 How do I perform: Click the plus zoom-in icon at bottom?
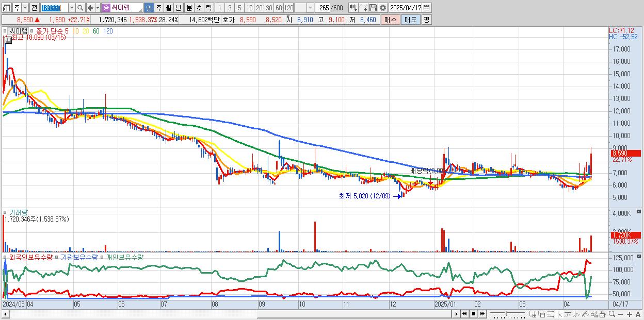629,314
